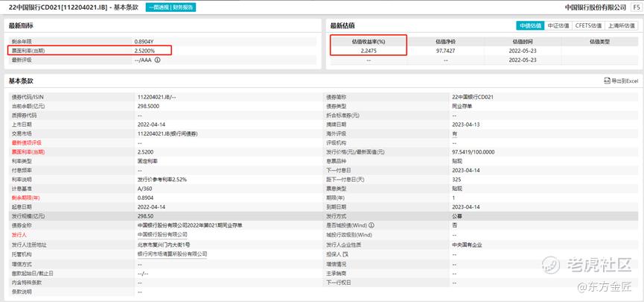Click 2023-04-14 in the 下一付息日 row

(x=466, y=170)
